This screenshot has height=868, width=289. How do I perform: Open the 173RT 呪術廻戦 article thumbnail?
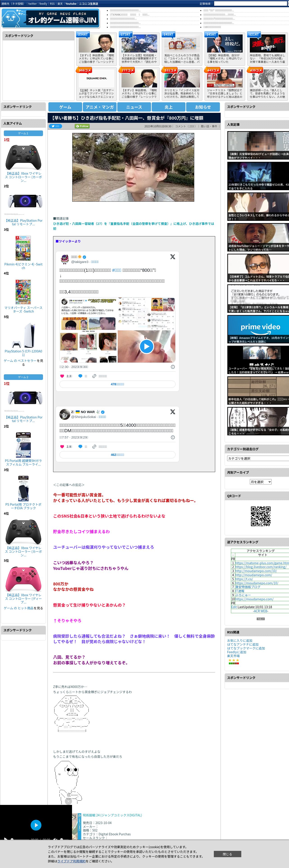point(139,43)
